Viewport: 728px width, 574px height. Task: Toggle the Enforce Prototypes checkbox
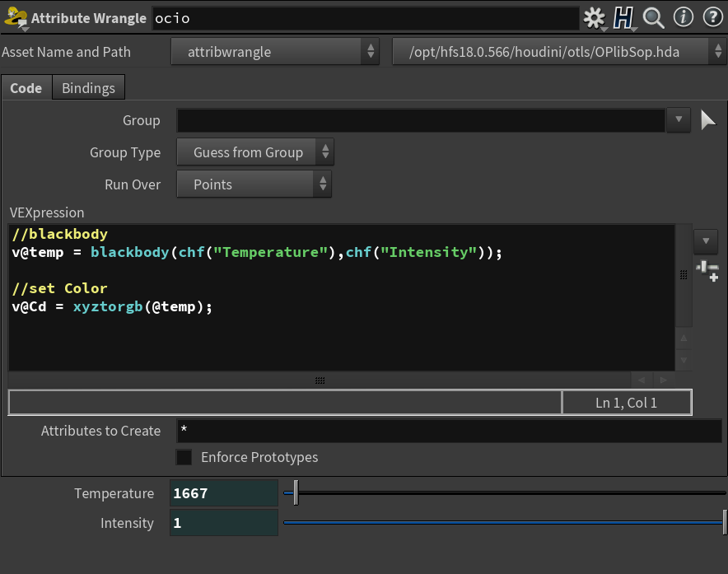[184, 457]
